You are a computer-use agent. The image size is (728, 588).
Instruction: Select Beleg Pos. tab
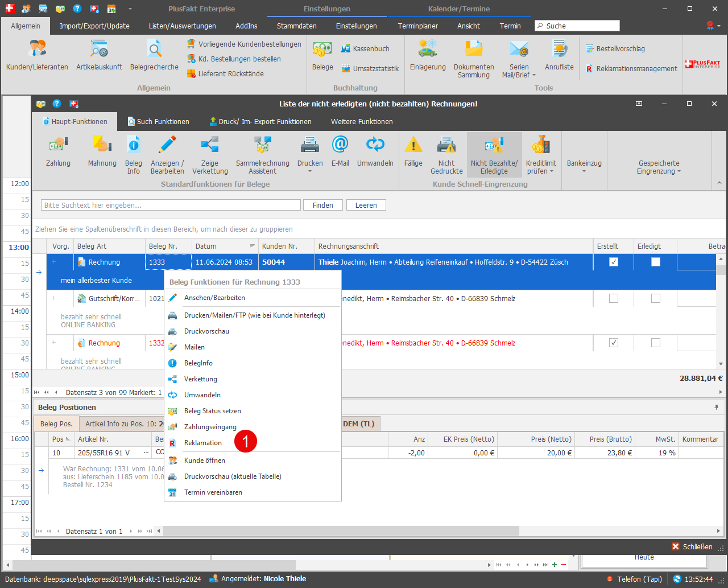[x=56, y=423]
